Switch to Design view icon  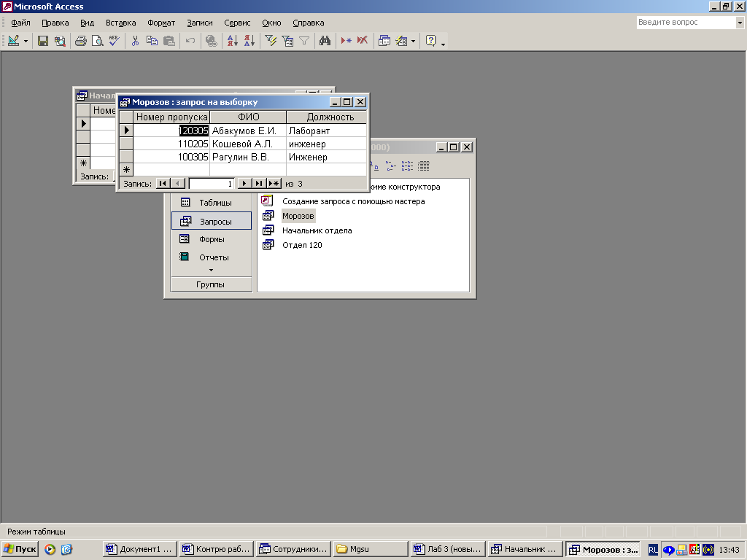(13, 41)
